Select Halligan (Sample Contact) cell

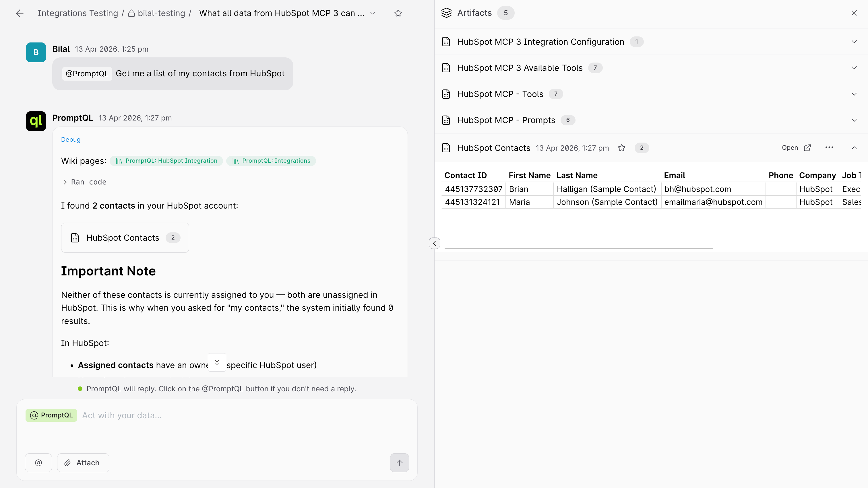[x=607, y=189]
